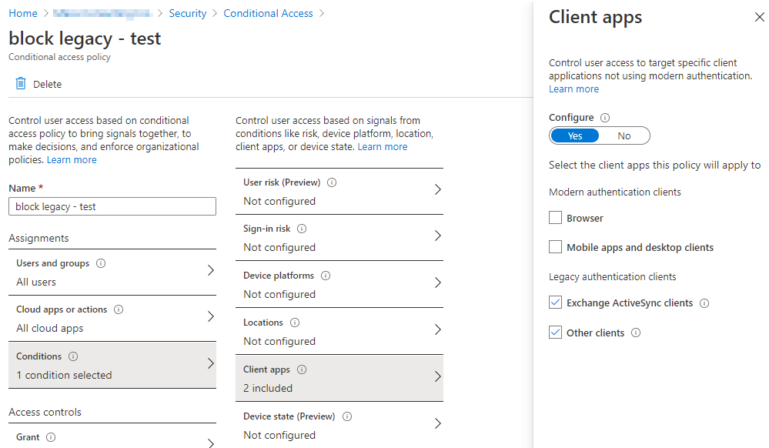Click 'Not configured' under Locations
The height and width of the screenshot is (448, 769).
pos(280,342)
